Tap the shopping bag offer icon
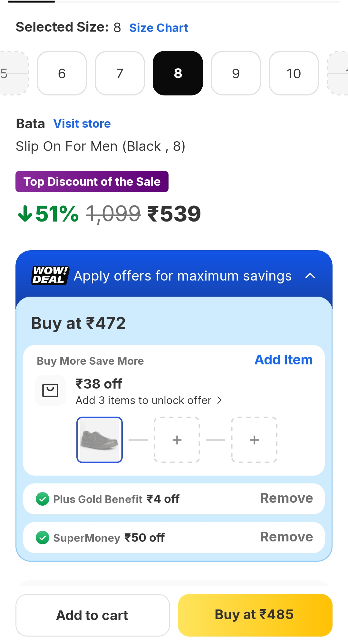This screenshot has height=644, width=348. pos(50,390)
